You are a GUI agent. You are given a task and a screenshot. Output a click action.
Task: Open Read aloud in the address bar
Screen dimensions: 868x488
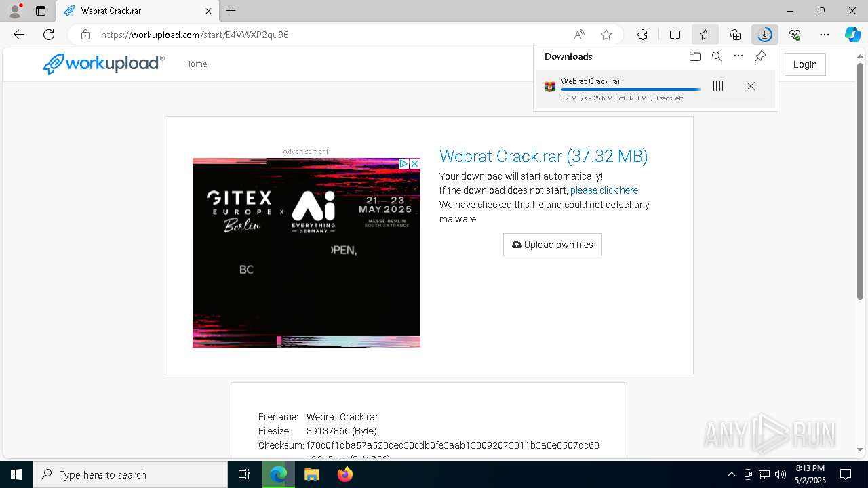click(x=579, y=35)
